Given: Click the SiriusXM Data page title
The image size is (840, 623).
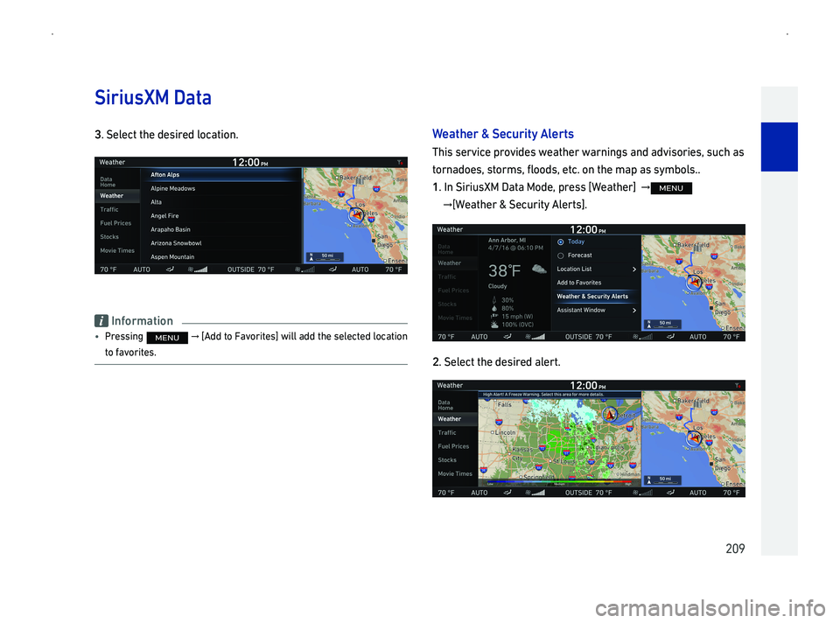Looking at the screenshot, I should click(x=153, y=97).
